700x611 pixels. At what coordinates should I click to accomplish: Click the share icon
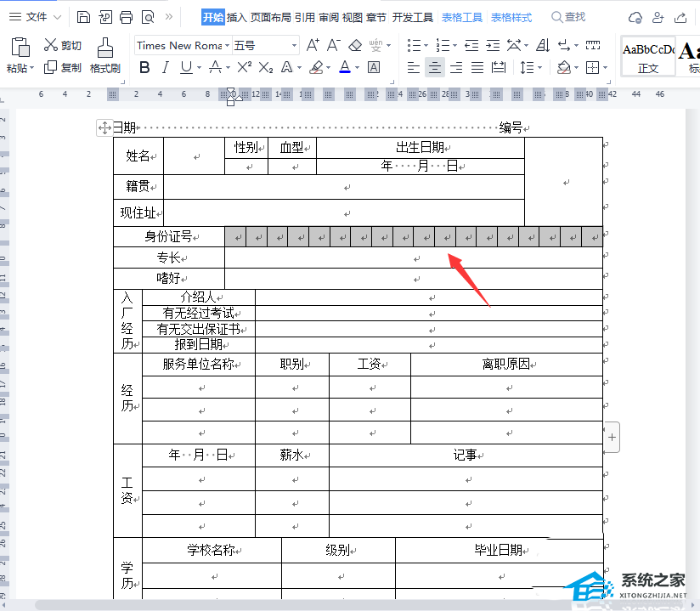click(x=680, y=17)
